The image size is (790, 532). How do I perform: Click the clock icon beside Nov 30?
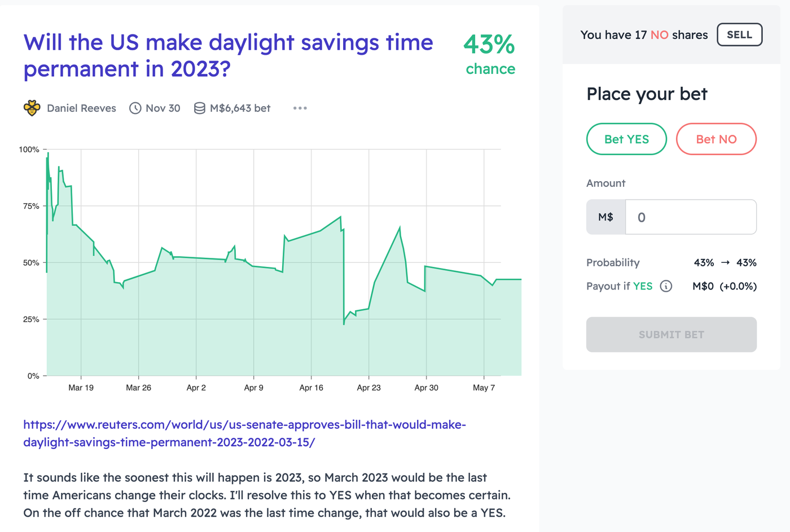[135, 108]
